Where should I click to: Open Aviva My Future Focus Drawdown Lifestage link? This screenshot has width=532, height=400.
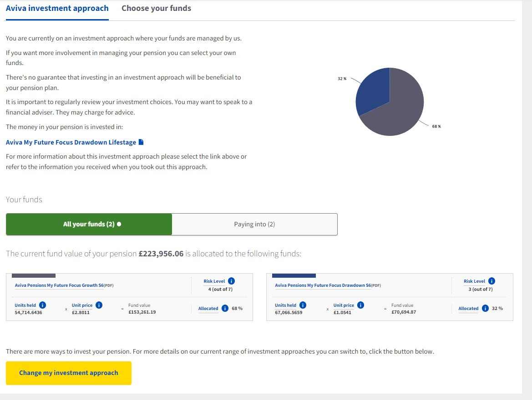pyautogui.click(x=71, y=142)
